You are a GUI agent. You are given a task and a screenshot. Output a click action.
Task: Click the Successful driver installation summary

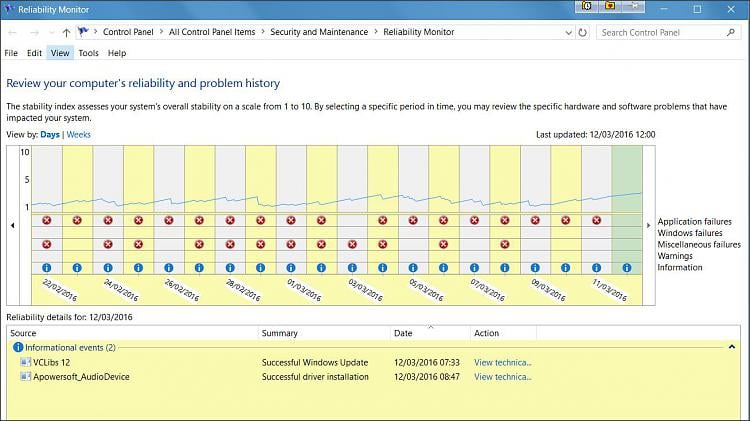[315, 377]
